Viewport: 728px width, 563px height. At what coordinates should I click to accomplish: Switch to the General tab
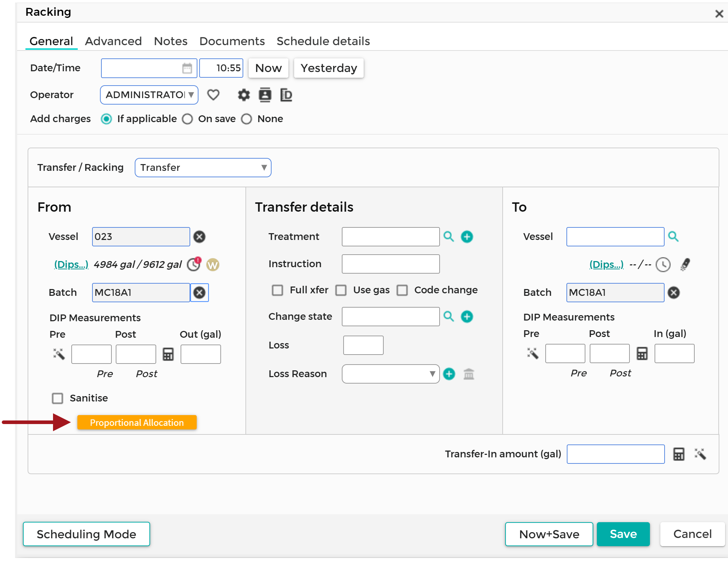tap(51, 41)
